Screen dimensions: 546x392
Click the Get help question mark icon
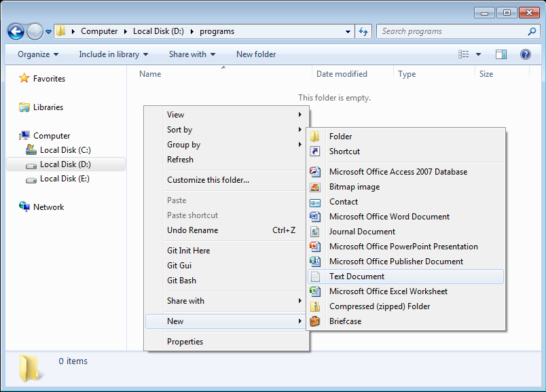pyautogui.click(x=525, y=54)
